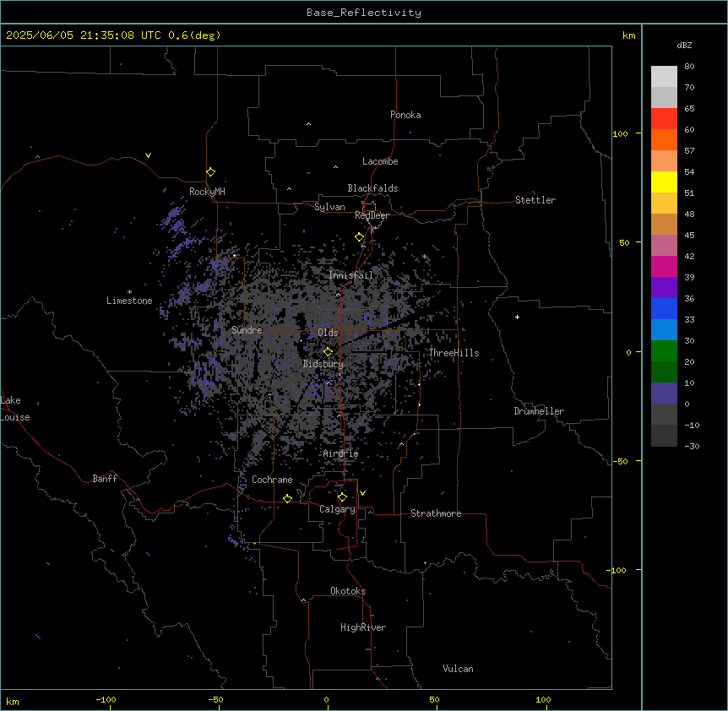Click the asterisk marker above Limestone
728x711 pixels.
tap(129, 291)
